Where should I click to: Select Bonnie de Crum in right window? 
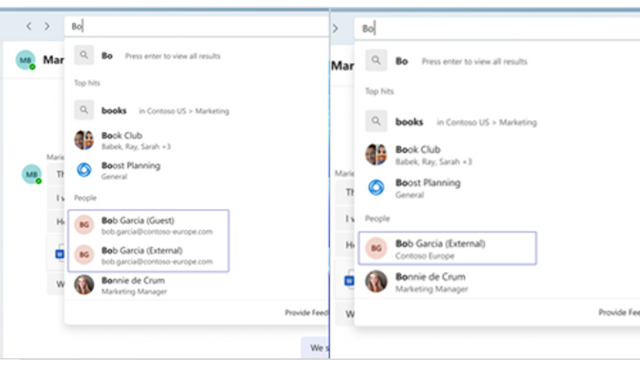point(497,282)
